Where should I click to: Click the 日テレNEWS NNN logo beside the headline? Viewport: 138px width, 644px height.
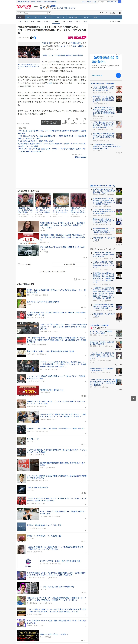click(77, 38)
